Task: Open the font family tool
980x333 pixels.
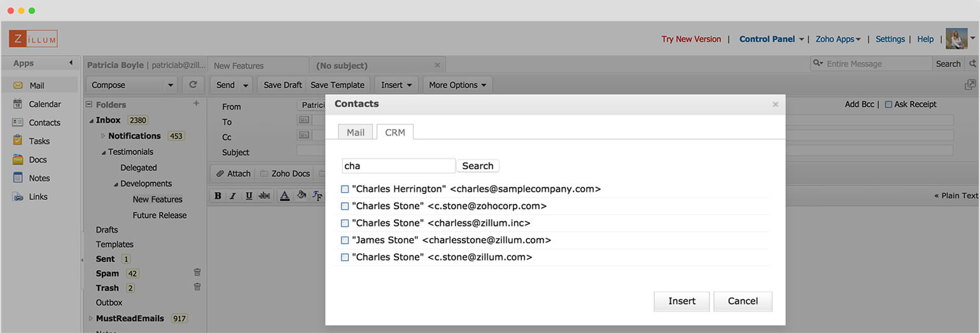Action: 317,196
